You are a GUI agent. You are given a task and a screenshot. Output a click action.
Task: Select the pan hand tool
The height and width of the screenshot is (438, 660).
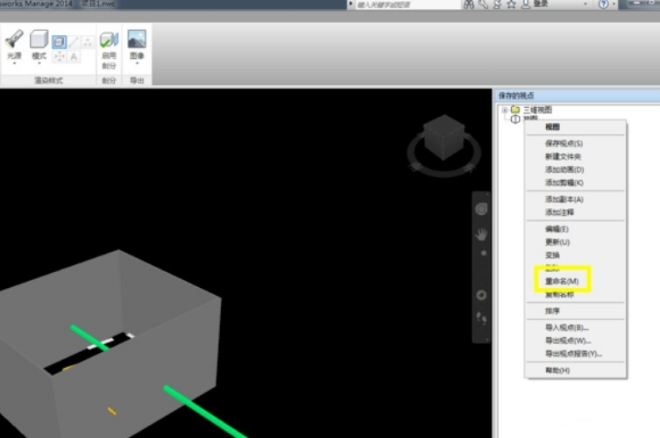click(x=482, y=234)
